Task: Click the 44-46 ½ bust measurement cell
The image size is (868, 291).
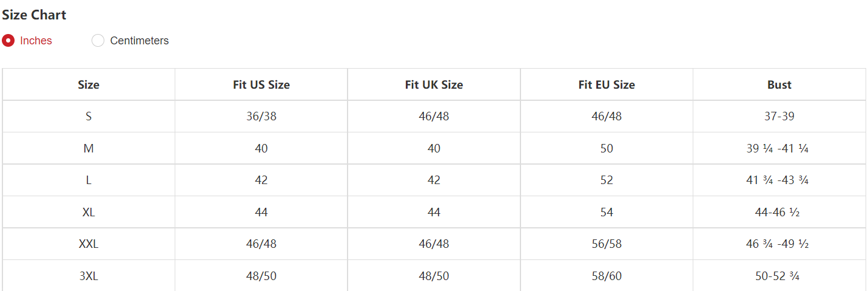Action: tap(779, 213)
